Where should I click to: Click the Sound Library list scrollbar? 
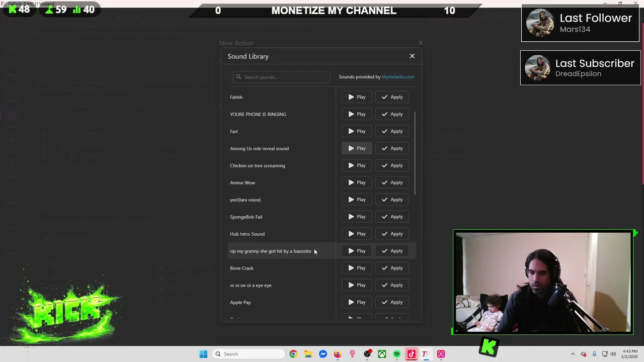pos(415,153)
